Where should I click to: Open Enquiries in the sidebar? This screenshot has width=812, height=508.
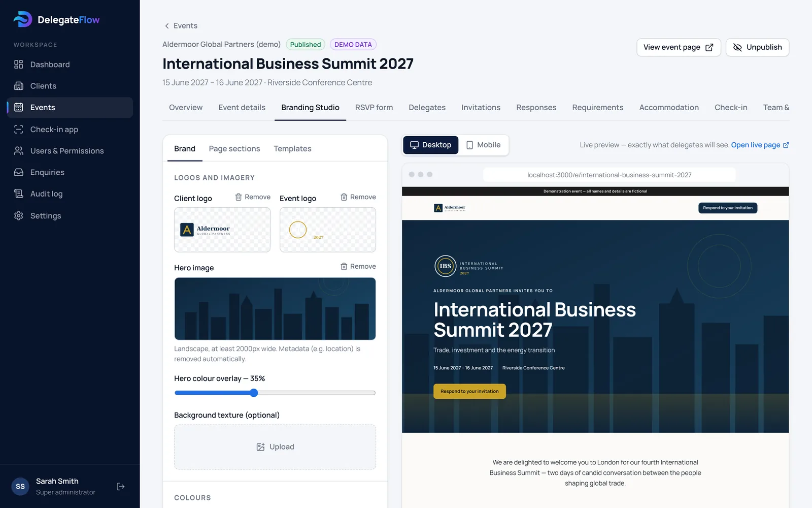[x=70, y=172]
